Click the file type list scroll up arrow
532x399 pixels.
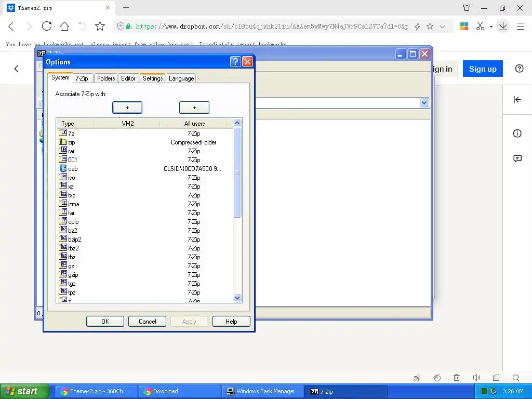point(237,123)
